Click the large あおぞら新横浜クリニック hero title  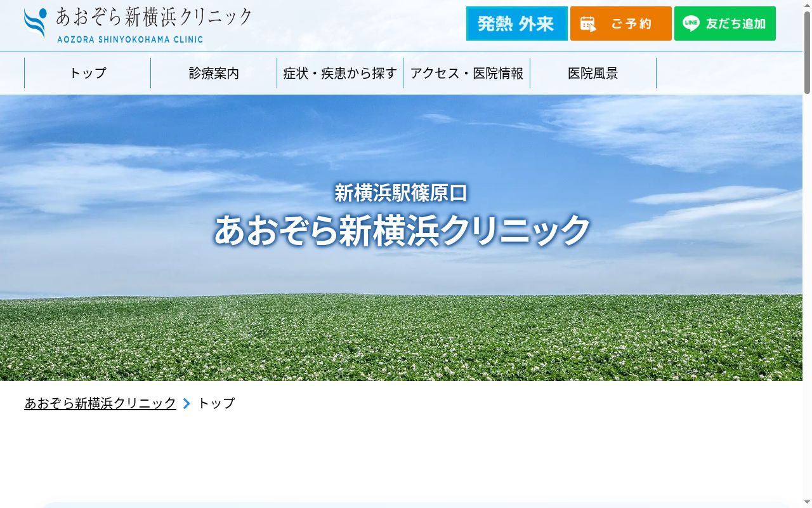[x=402, y=230]
